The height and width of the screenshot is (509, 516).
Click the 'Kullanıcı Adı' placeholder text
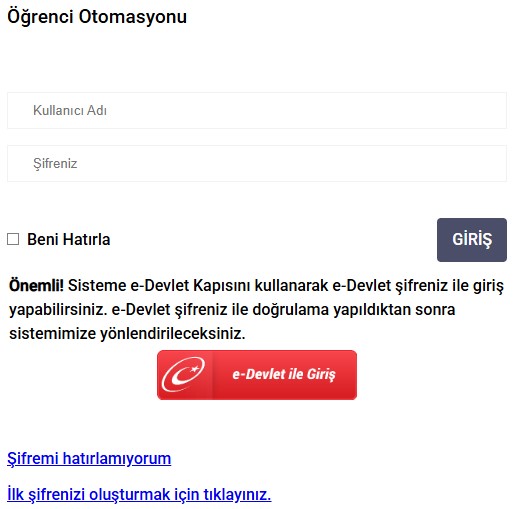[70, 110]
